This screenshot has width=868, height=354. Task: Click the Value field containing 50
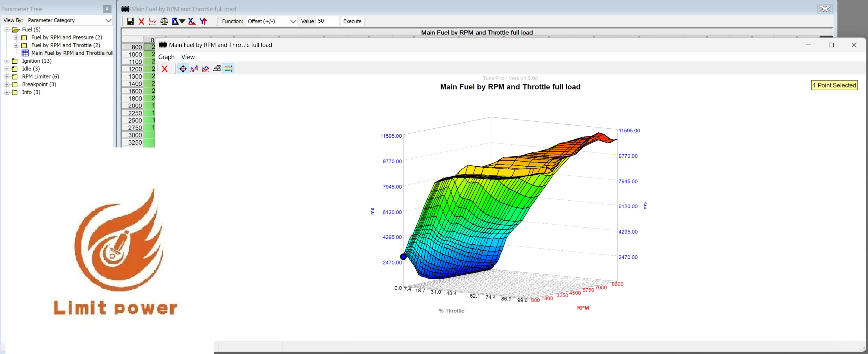pyautogui.click(x=327, y=21)
